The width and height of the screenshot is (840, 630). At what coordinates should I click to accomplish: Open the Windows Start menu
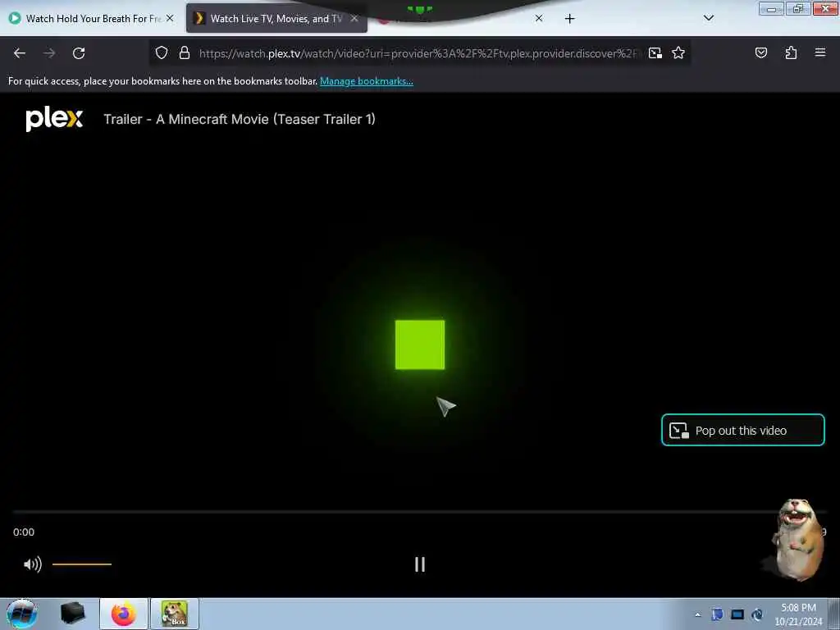(x=21, y=614)
